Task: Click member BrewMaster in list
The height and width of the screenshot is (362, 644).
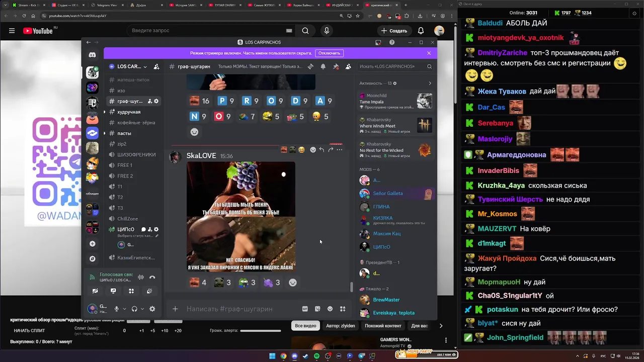Action: (396, 300)
